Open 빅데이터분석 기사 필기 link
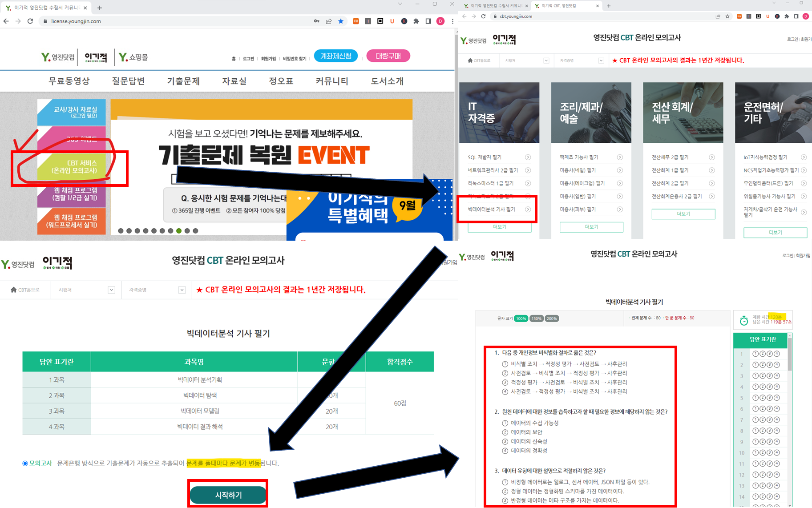The image size is (812, 508). point(491,210)
